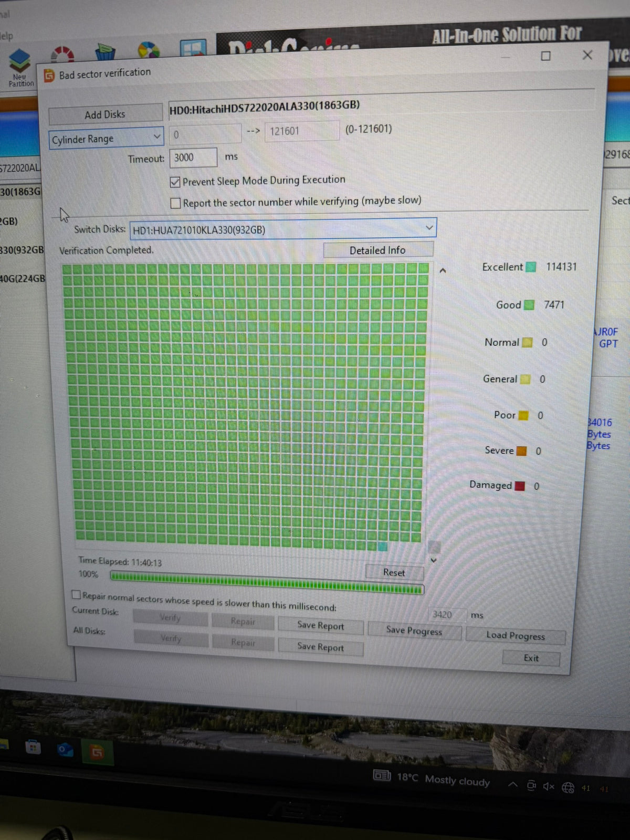Click the muted volume tray icon
630x840 pixels.
click(x=549, y=786)
